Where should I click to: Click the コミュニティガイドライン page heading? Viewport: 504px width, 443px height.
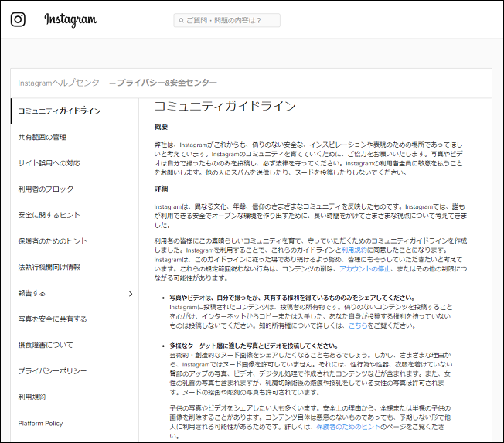tap(225, 106)
